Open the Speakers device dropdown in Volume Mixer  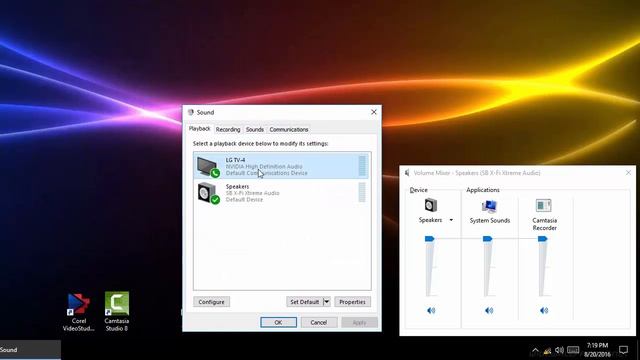coord(451,220)
